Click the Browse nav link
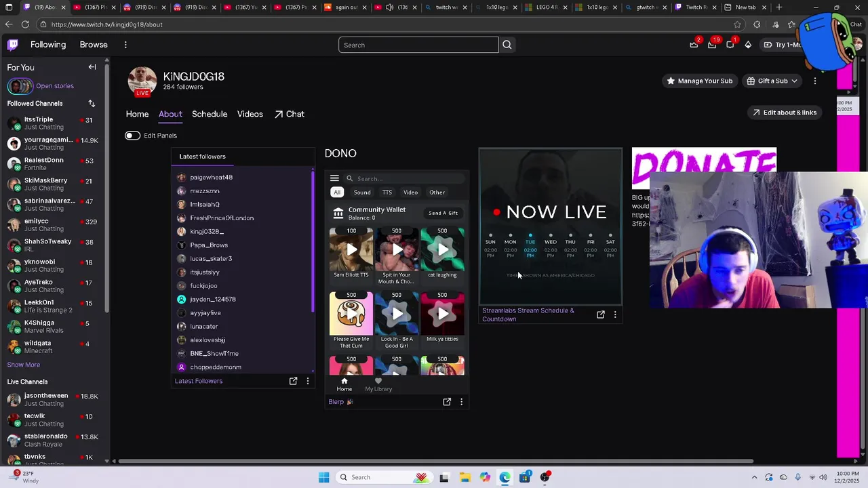 [x=94, y=45]
